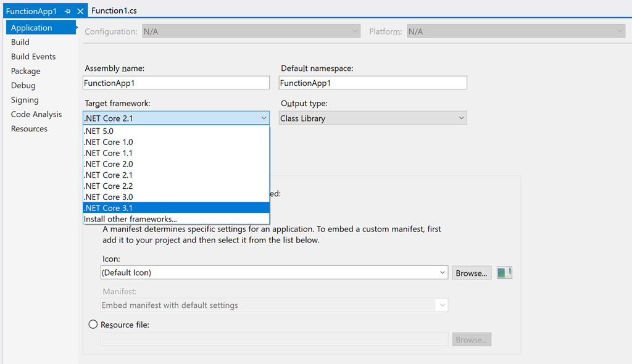Open the Build settings page
This screenshot has width=632, height=364.
point(20,42)
